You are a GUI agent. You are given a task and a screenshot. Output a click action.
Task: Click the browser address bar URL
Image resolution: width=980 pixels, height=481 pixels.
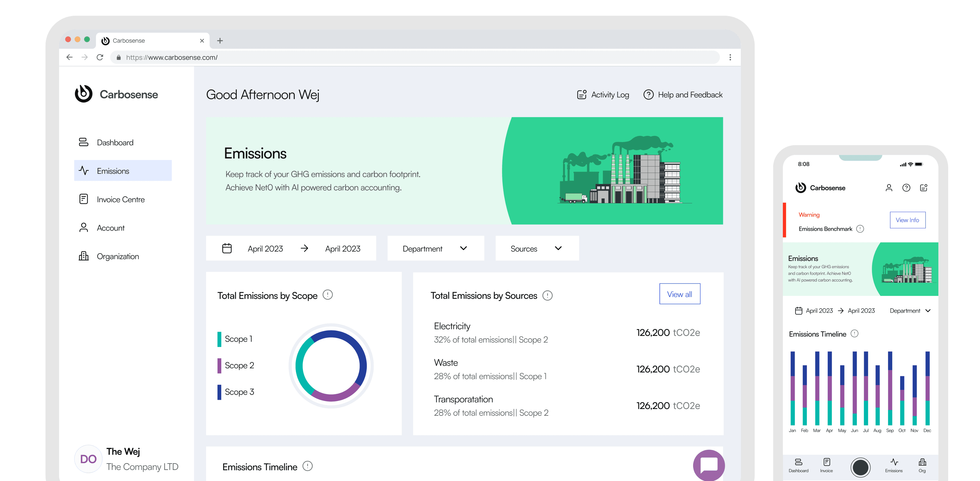[x=172, y=57]
